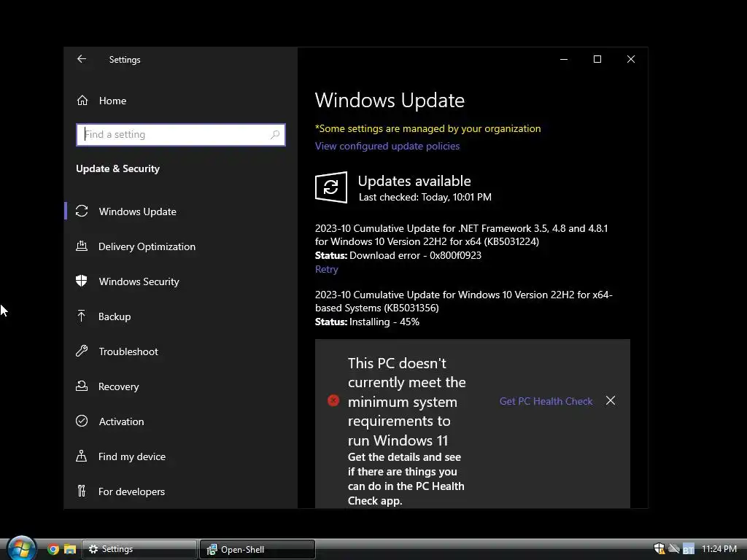The height and width of the screenshot is (560, 747).
Task: Click the Open-Shell taskbar button
Action: [258, 550]
